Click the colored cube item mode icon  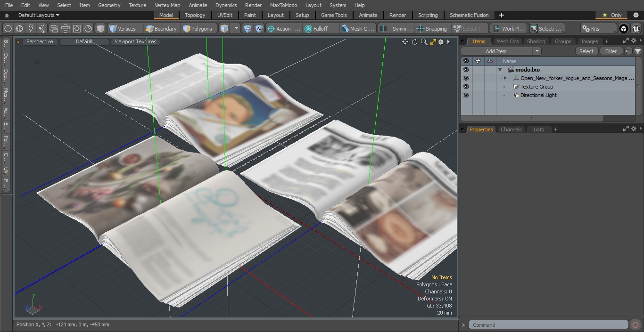click(224, 29)
